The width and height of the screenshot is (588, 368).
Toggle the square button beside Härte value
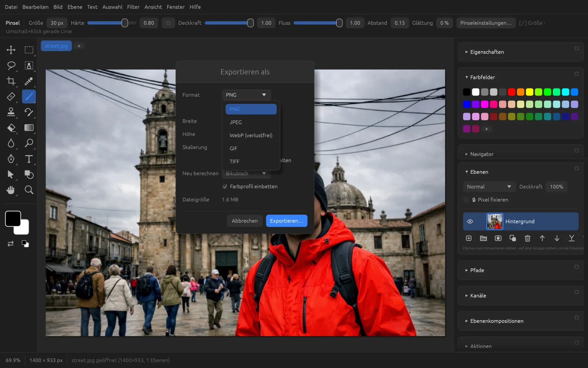168,23
